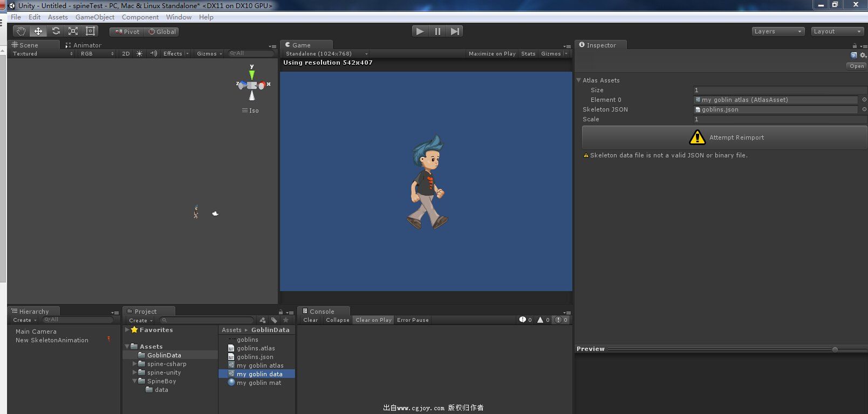Image resolution: width=868 pixels, height=414 pixels.
Task: Toggle Game view Stats
Action: point(528,53)
